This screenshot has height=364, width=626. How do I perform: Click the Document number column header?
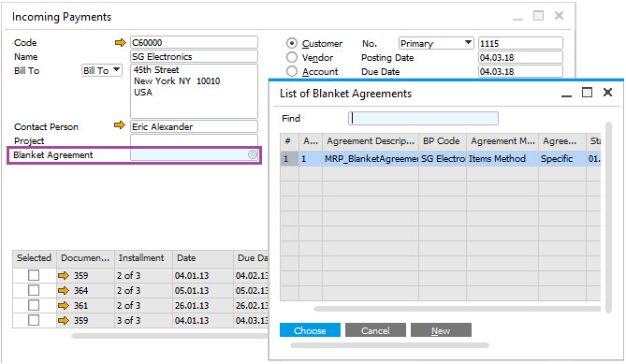[x=85, y=258]
